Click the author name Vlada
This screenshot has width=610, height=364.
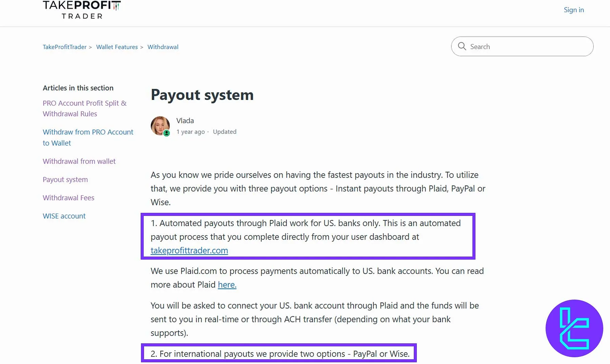[185, 120]
